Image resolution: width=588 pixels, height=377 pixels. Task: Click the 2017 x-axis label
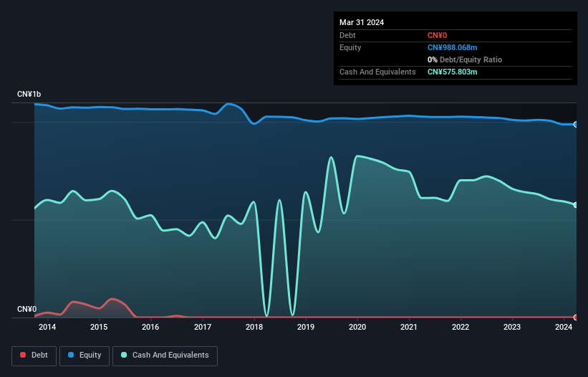pos(203,327)
